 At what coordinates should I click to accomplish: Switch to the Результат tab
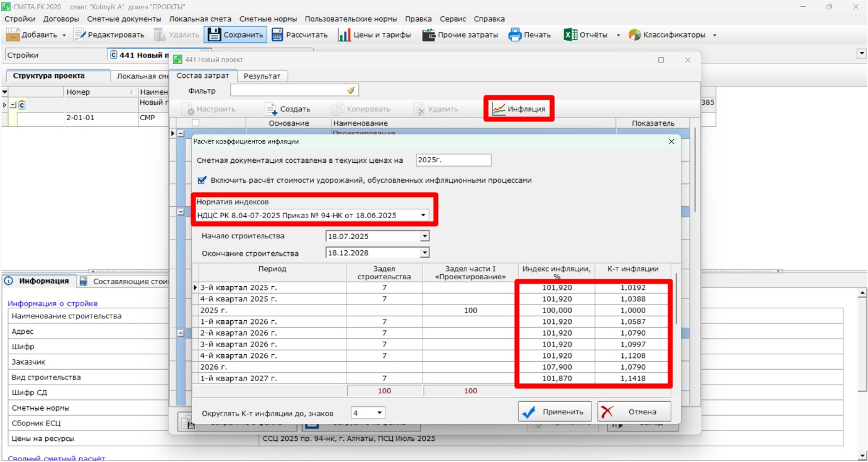pos(262,76)
